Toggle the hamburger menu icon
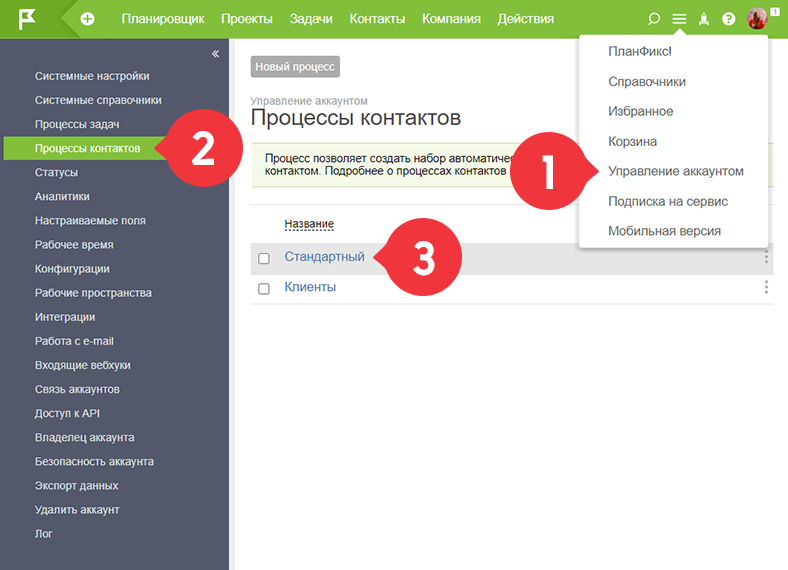788x570 pixels. [x=679, y=19]
